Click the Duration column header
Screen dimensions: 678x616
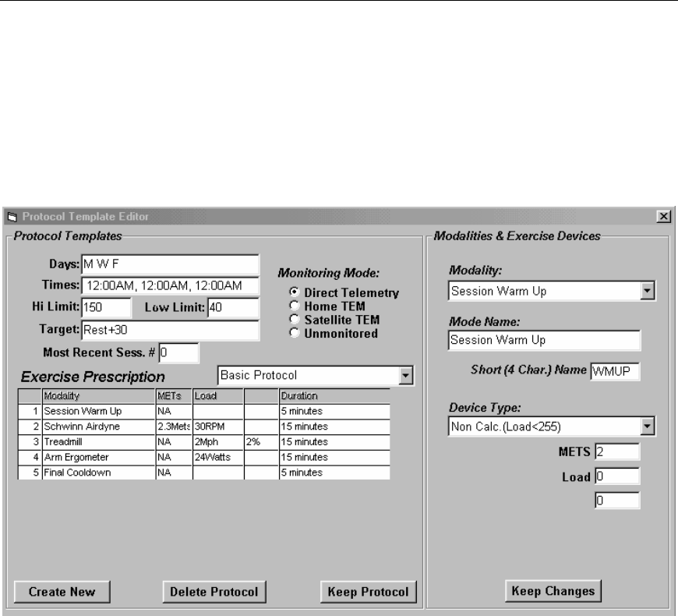click(334, 396)
